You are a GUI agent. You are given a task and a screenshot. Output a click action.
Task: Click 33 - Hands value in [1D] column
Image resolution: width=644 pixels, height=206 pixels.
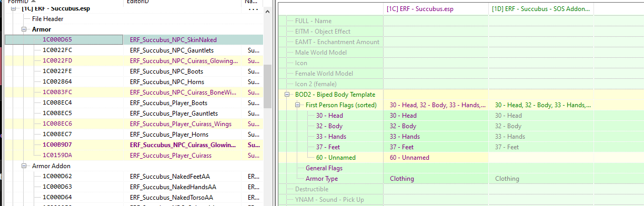[509, 137]
